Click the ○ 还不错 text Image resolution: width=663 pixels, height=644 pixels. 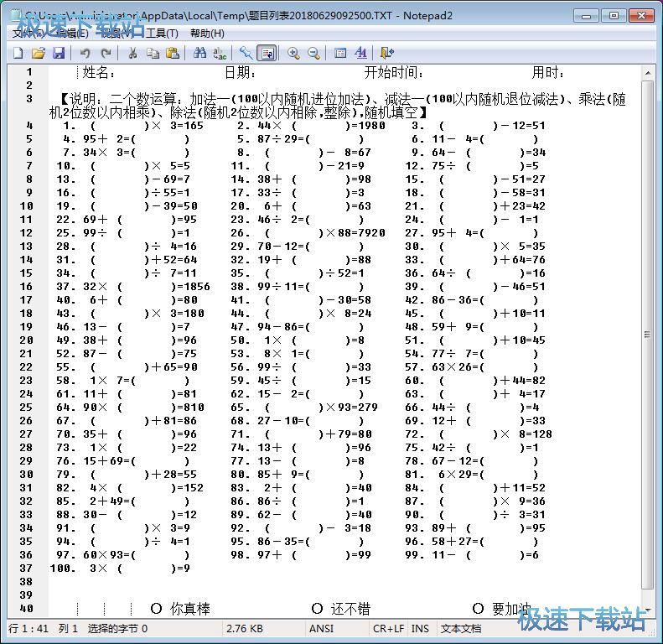[341, 609]
